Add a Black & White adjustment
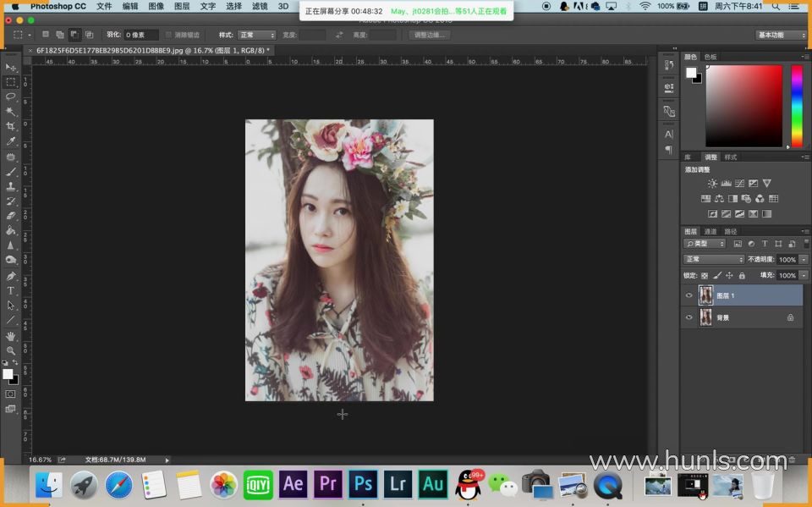 pos(732,199)
